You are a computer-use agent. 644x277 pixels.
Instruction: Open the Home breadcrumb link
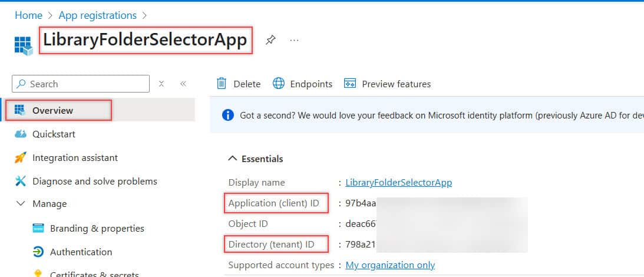tap(28, 15)
